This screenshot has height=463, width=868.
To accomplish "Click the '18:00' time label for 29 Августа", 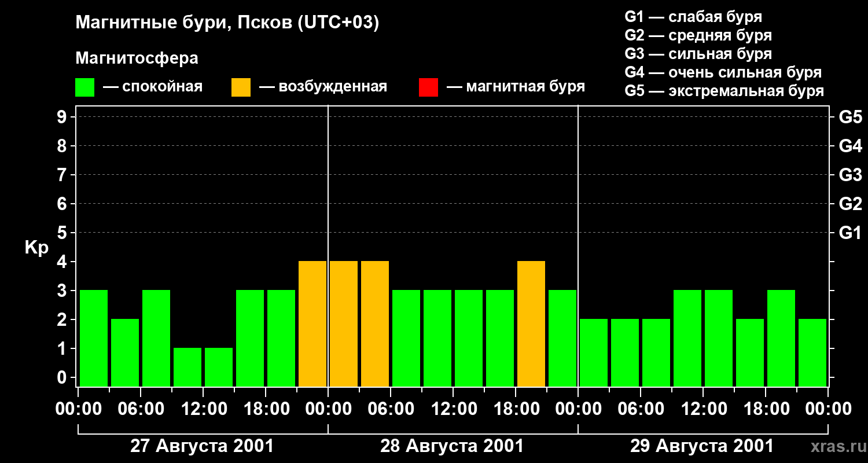I will coord(766,409).
